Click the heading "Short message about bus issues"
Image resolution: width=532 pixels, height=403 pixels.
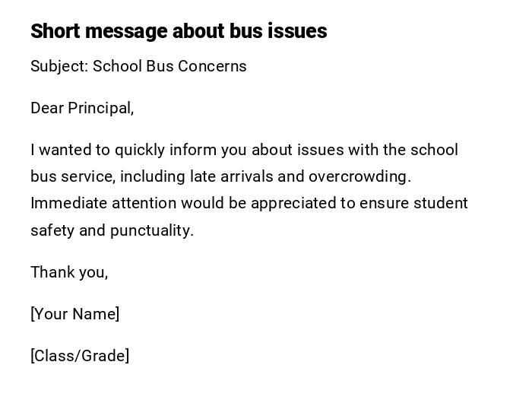tap(179, 31)
